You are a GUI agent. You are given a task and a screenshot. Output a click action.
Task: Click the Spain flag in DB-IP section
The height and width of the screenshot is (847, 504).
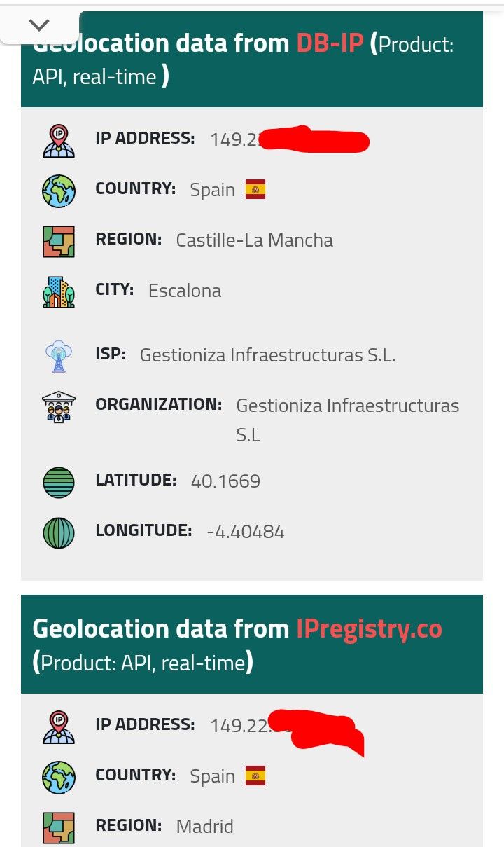tap(255, 190)
